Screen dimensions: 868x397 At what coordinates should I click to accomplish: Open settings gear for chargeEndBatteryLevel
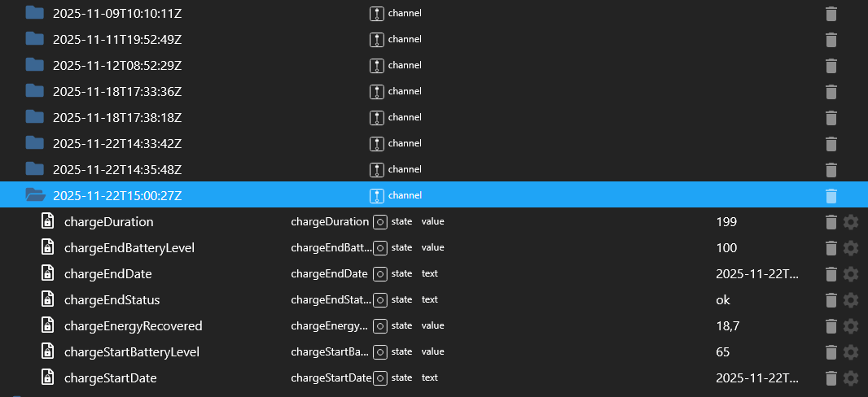pyautogui.click(x=851, y=248)
